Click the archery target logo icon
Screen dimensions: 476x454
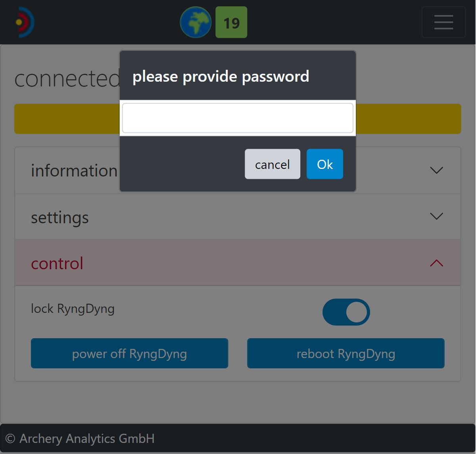[25, 22]
